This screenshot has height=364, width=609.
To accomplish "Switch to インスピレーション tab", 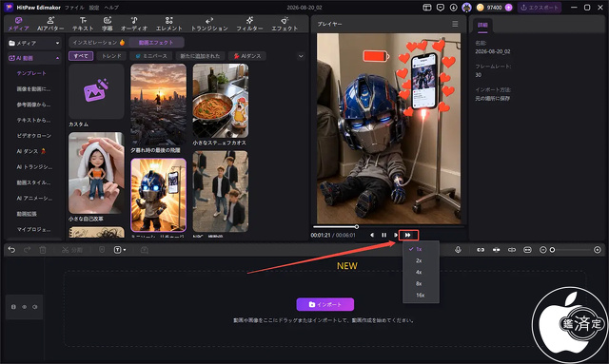I will point(99,43).
